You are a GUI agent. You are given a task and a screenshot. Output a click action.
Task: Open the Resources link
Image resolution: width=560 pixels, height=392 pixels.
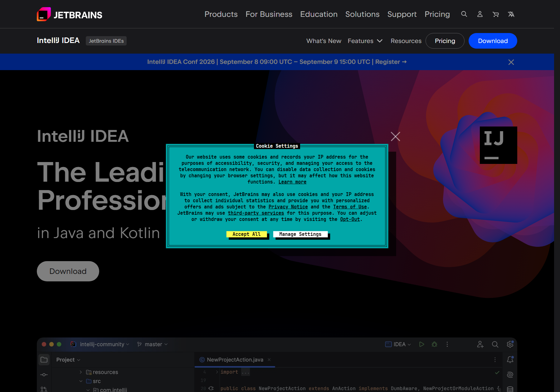pyautogui.click(x=406, y=41)
